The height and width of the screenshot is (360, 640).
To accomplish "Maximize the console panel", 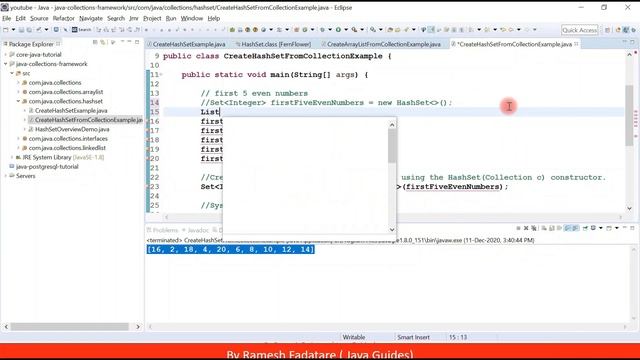I will tap(632, 228).
